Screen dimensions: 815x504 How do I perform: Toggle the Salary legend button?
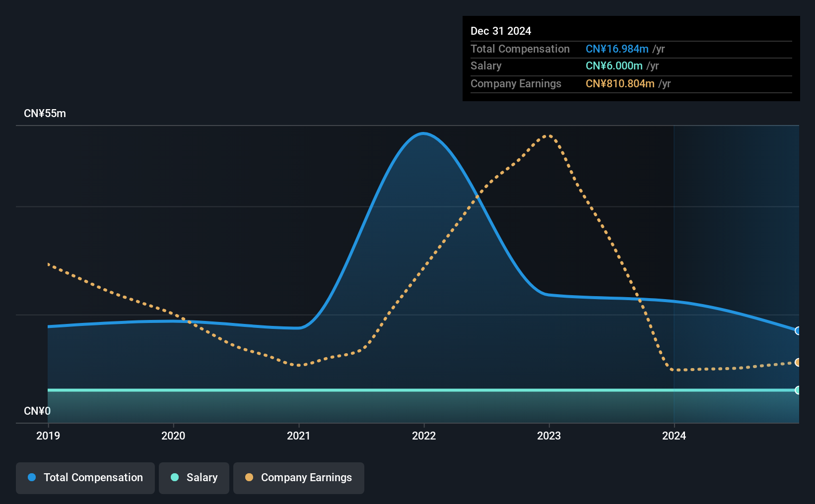pos(194,478)
